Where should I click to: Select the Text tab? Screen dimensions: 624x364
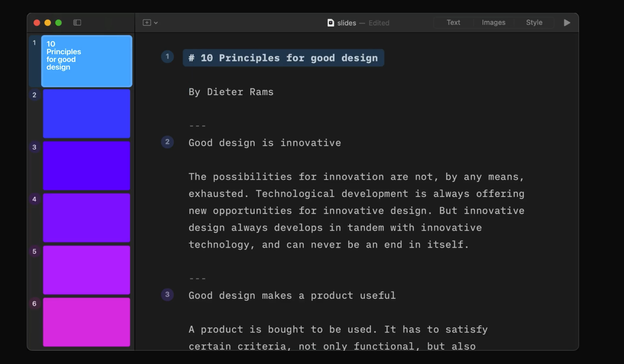point(453,22)
